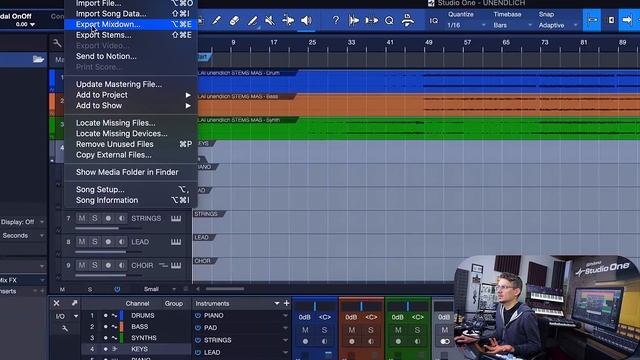Select the Paint pencil tool in toolbar
640x360 pixels.
216,20
